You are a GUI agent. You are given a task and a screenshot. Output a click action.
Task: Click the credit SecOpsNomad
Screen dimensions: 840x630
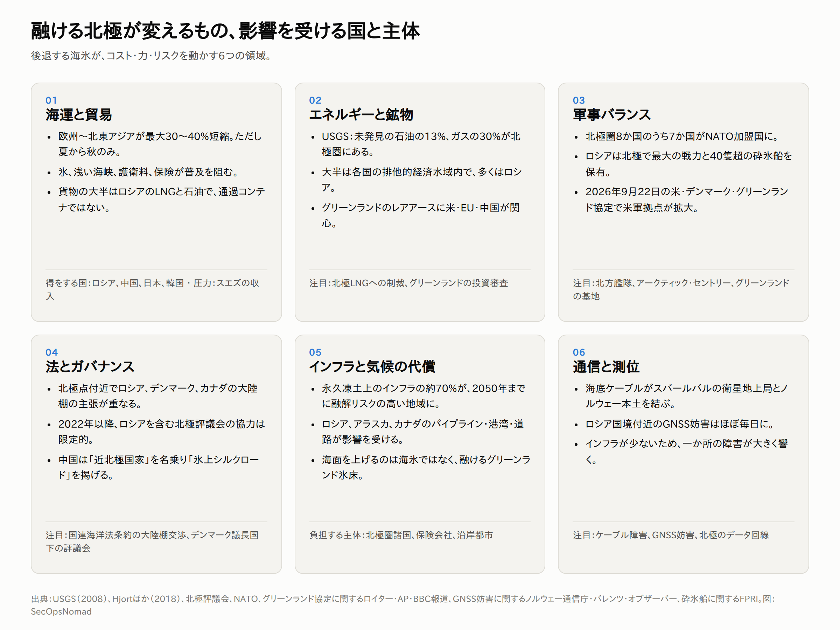61,611
